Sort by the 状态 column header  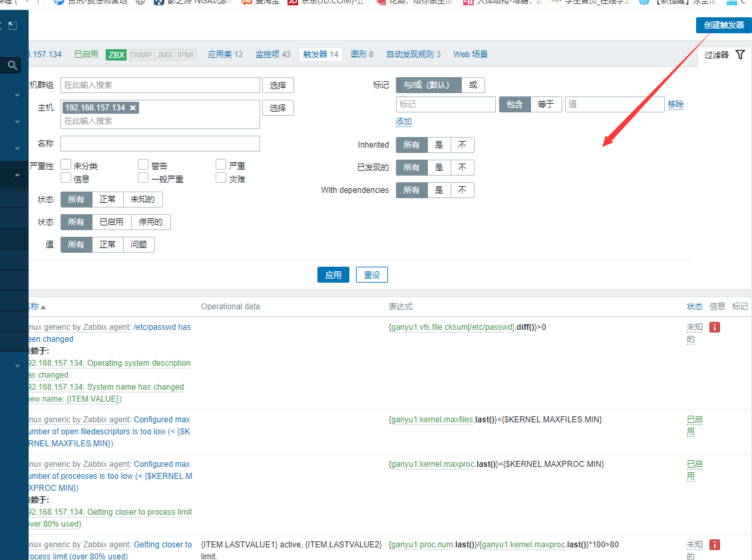click(695, 307)
